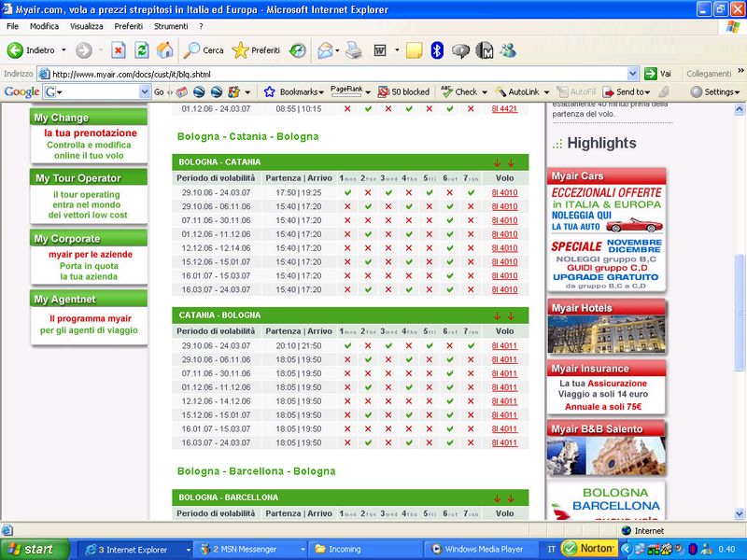
Task: Click Myair Insurance banner
Action: 606,386
